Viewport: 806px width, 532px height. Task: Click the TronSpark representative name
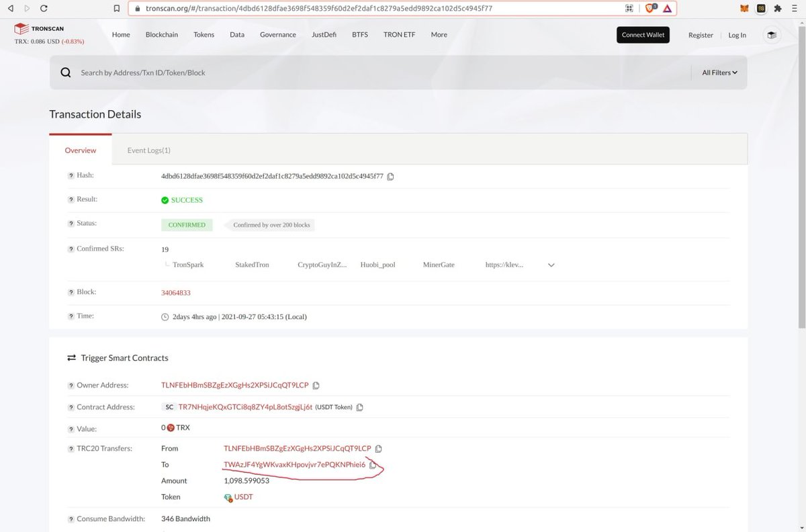point(188,265)
